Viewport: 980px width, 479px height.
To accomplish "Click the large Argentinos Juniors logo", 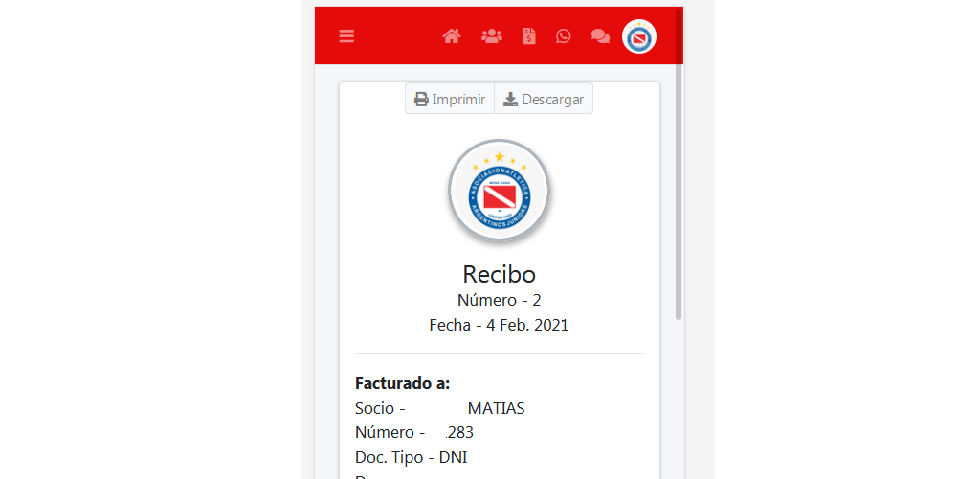I will [499, 191].
